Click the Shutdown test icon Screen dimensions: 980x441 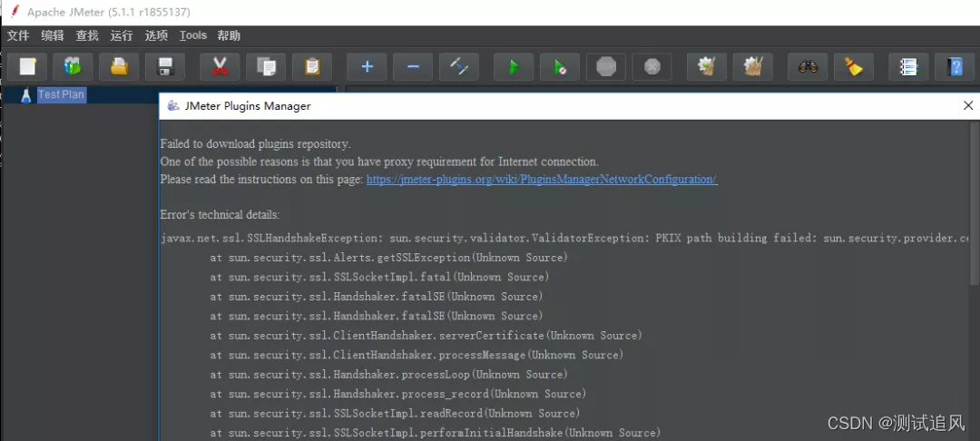pyautogui.click(x=652, y=66)
